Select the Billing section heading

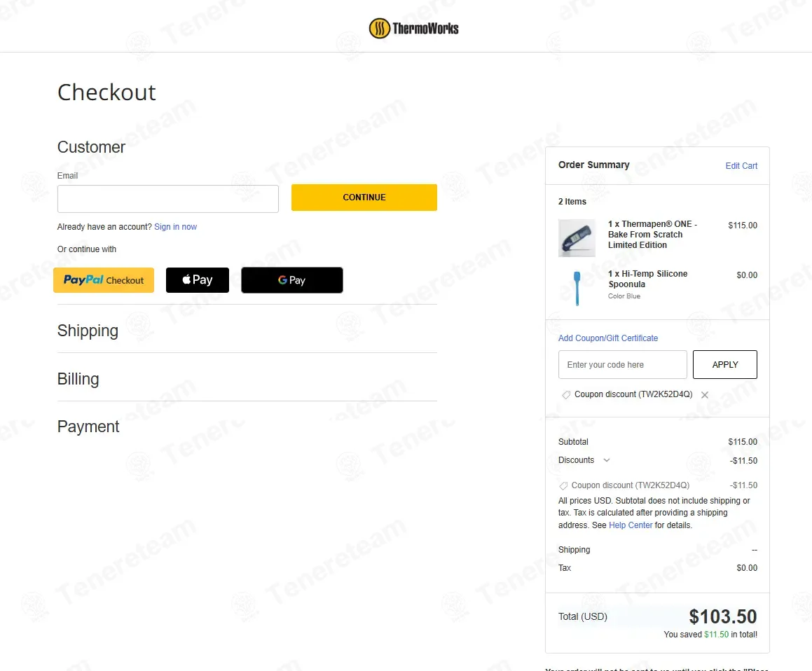[x=78, y=378]
